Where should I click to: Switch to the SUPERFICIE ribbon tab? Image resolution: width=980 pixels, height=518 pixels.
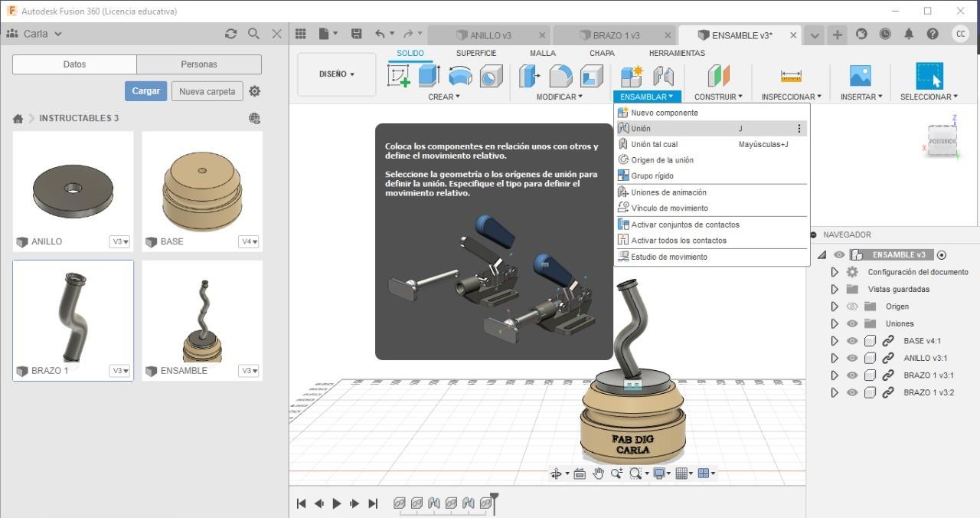tap(476, 53)
